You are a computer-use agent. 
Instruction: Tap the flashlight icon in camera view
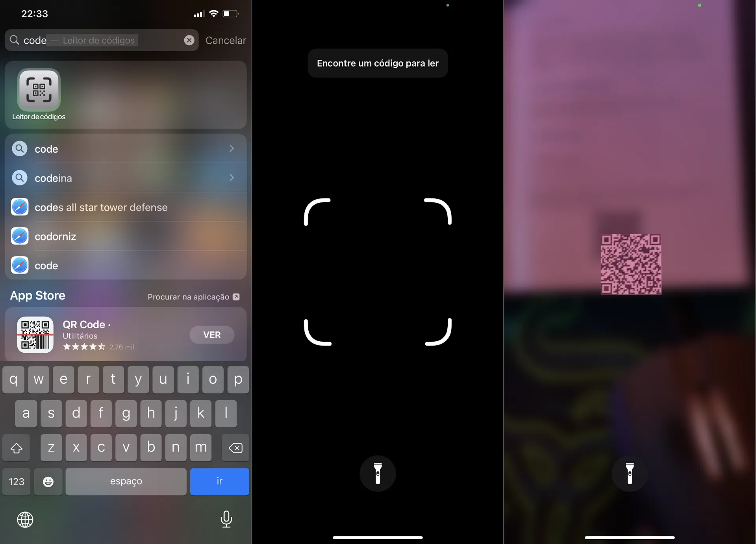[378, 474]
